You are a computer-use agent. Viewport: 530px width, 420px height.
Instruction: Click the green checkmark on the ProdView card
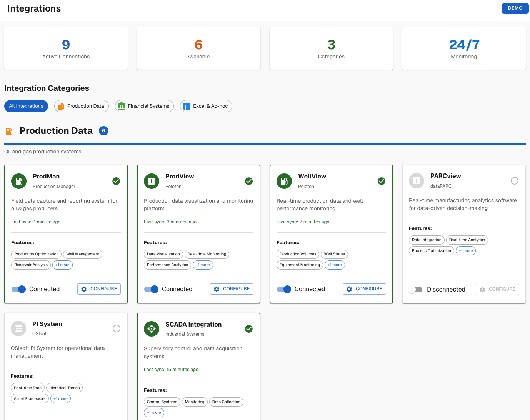pos(249,181)
